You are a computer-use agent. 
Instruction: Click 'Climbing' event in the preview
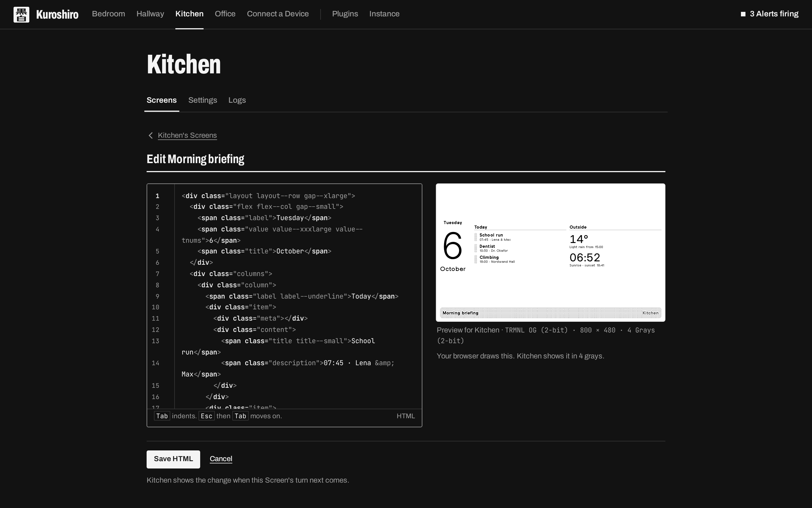click(x=489, y=257)
